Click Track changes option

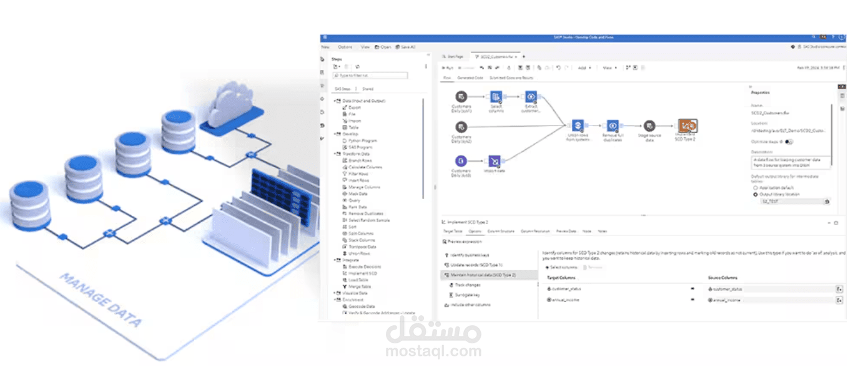[465, 285]
